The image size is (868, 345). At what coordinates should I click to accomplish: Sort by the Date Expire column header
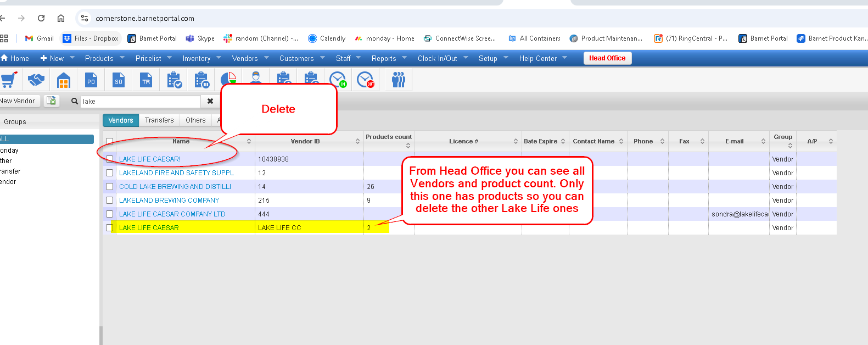(x=545, y=142)
